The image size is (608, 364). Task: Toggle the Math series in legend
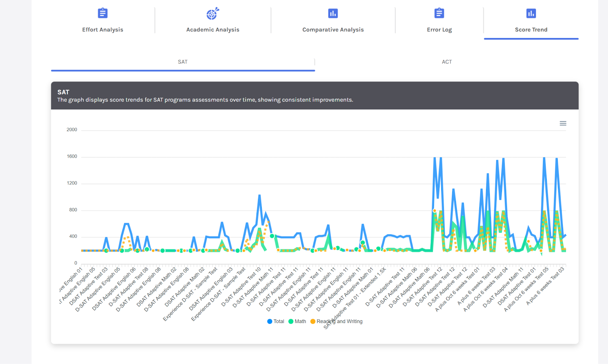coord(300,321)
